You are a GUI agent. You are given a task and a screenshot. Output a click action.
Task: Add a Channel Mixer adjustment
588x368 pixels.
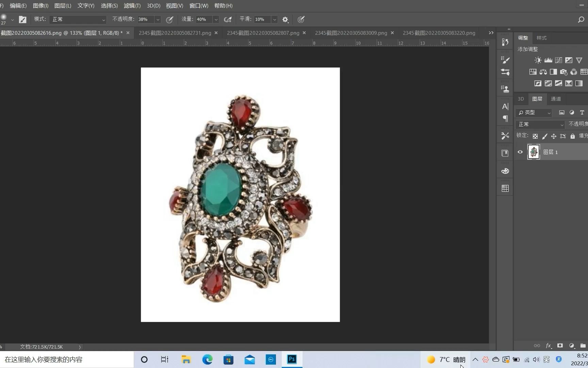click(574, 72)
